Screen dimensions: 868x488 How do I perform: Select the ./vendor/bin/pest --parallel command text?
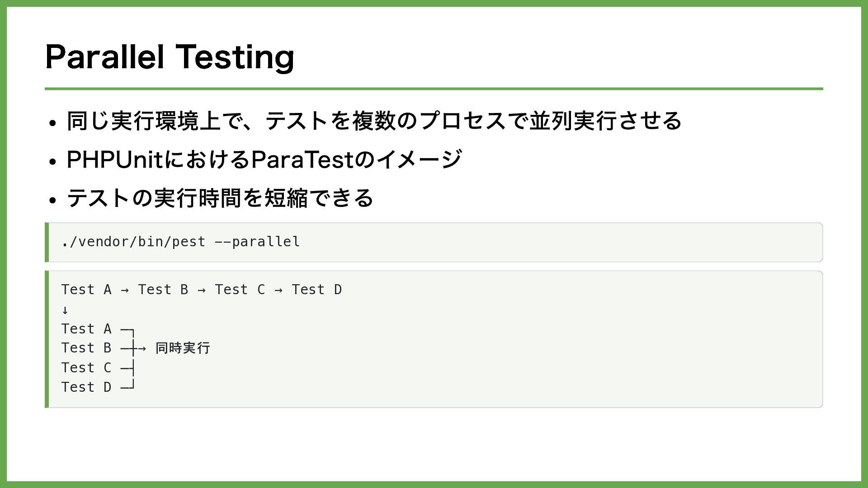[x=180, y=242]
